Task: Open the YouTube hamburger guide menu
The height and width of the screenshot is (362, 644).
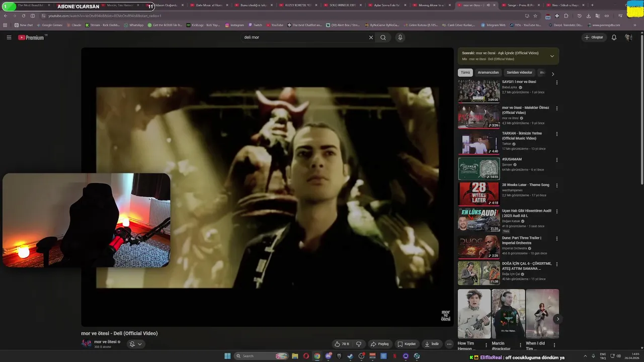Action: point(9,37)
